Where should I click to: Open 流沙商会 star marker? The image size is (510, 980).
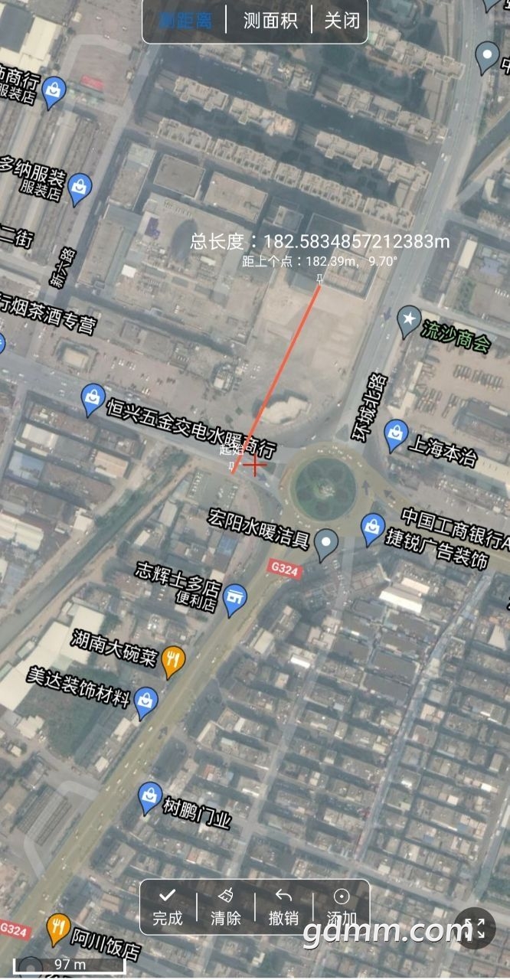(x=410, y=322)
